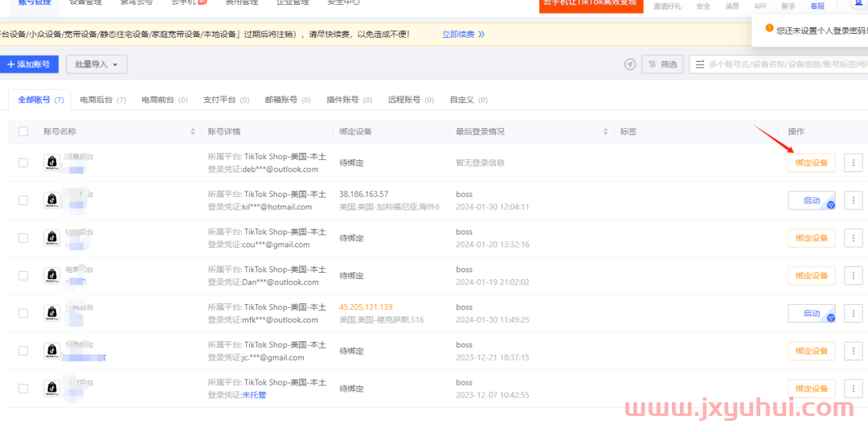Toggle the select-all checkbox in the table header
The height and width of the screenshot is (432, 868).
23,132
